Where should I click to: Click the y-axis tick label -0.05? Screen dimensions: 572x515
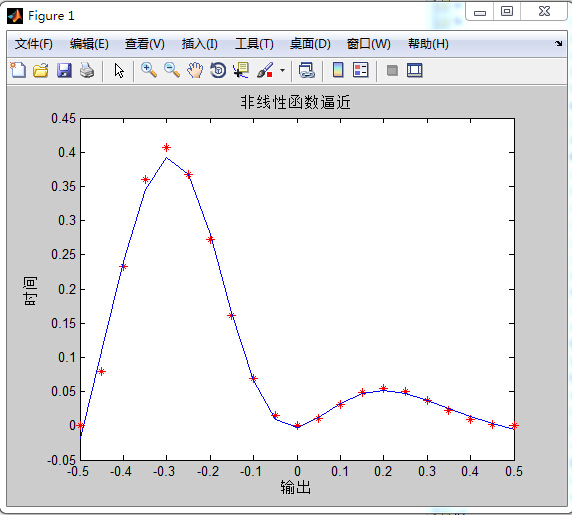(61, 460)
